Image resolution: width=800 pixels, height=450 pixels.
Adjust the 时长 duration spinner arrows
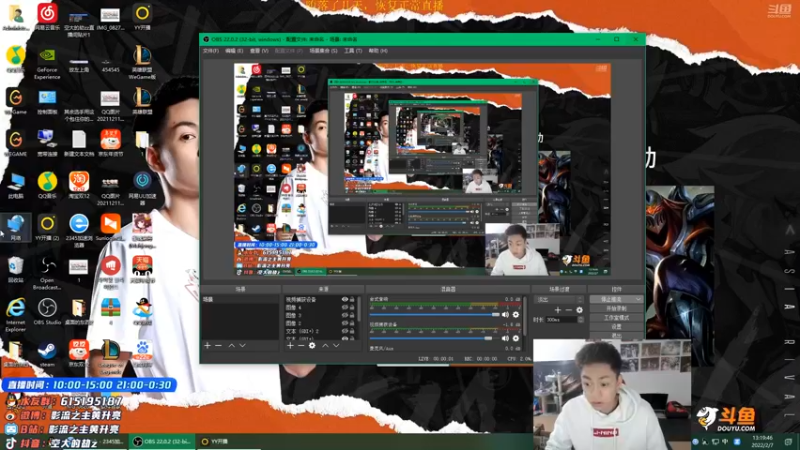pos(580,320)
